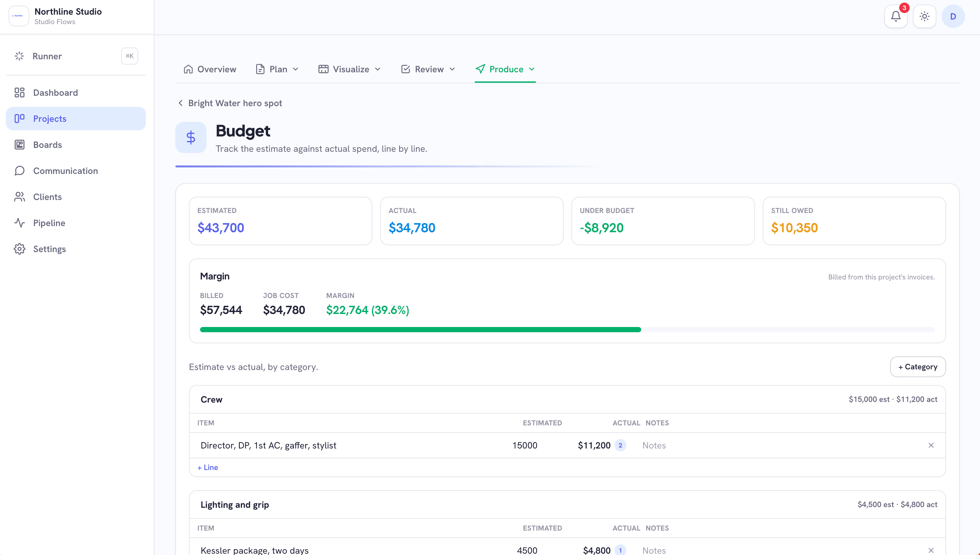This screenshot has width=980, height=555.
Task: Click the Job Cost $34,780 value
Action: pos(284,310)
